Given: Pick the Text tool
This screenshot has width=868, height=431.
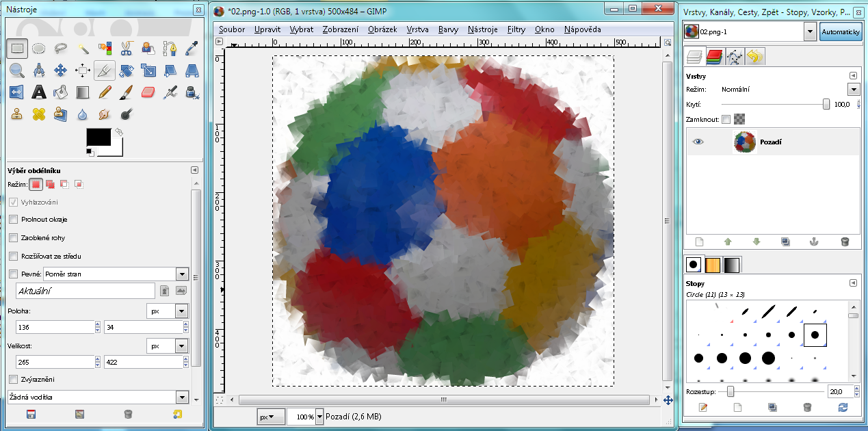Looking at the screenshot, I should coord(39,92).
